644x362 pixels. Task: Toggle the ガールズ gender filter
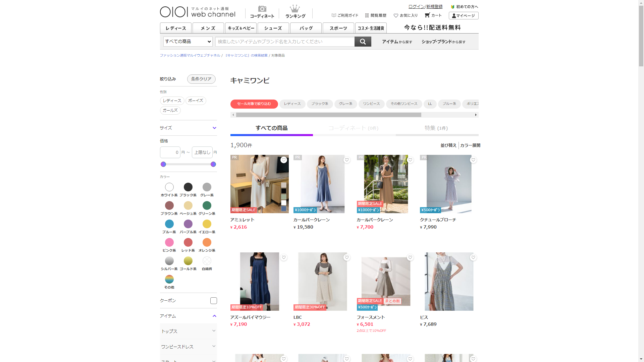(x=170, y=110)
